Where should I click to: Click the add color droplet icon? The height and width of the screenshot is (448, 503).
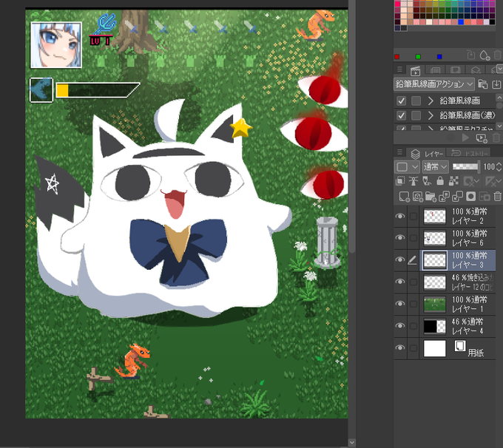[485, 55]
